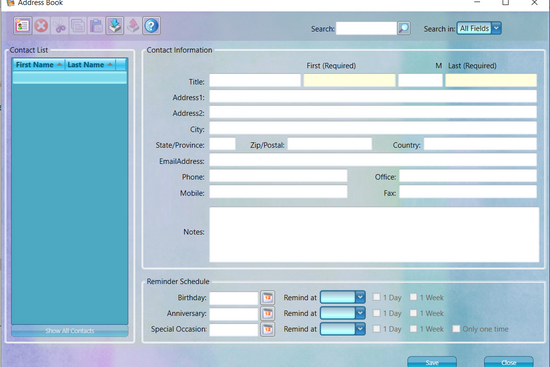Open Anniversary Remind at dropdown
Image resolution: width=550 pixels, height=367 pixels.
click(343, 313)
